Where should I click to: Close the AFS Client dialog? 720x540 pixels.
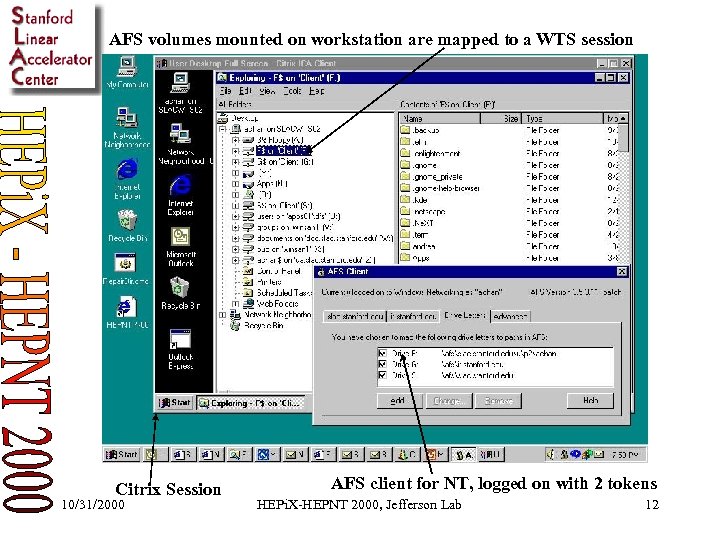(x=622, y=271)
